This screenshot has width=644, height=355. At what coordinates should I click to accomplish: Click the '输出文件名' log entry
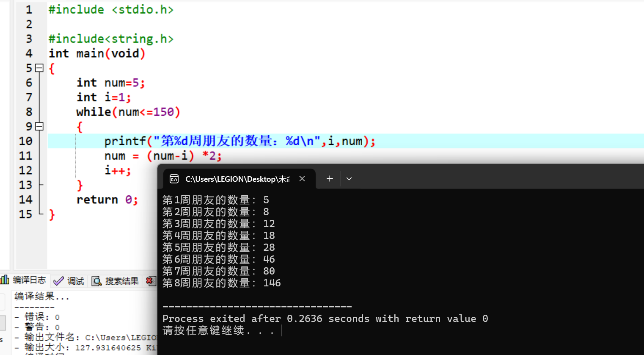[86, 337]
